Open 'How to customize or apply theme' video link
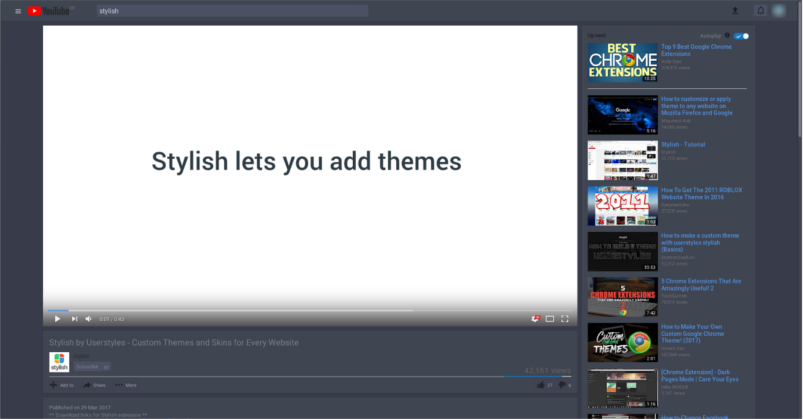Screen dimensions: 803x419 point(696,106)
